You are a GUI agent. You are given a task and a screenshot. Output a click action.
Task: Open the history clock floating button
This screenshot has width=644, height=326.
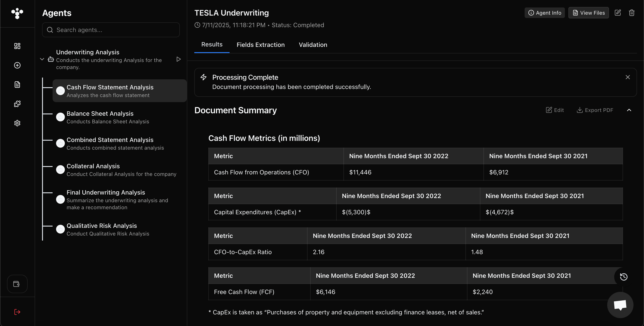[623, 276]
